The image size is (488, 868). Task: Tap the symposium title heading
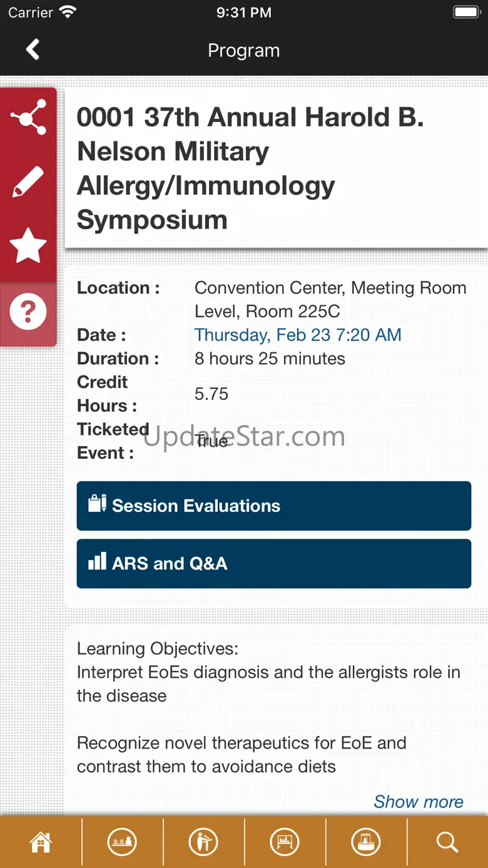coord(250,168)
